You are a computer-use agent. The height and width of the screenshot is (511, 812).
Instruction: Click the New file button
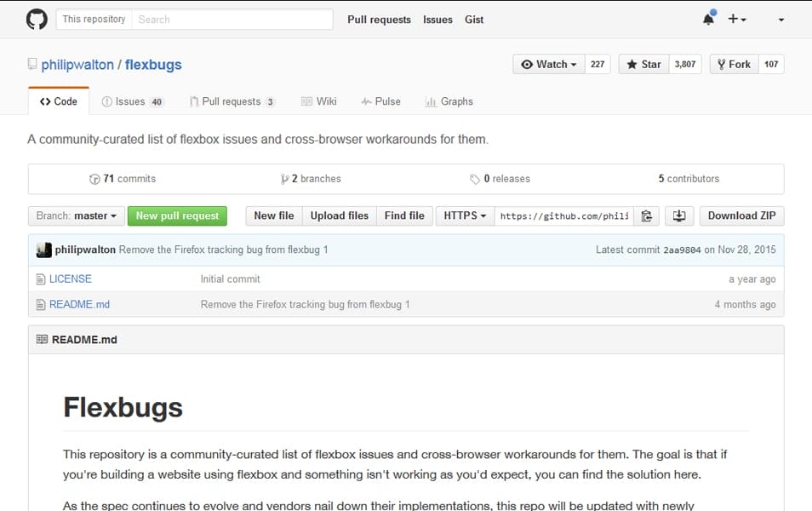click(274, 215)
